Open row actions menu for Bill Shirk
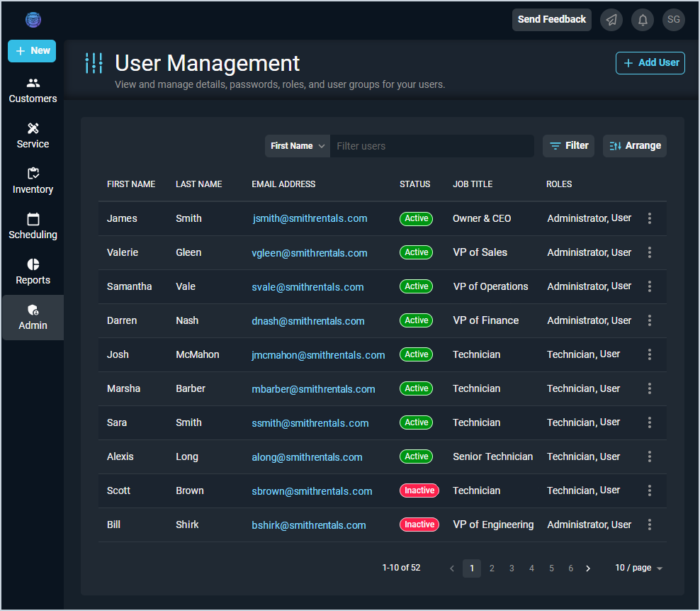Viewport: 700px width, 611px height. [x=650, y=525]
